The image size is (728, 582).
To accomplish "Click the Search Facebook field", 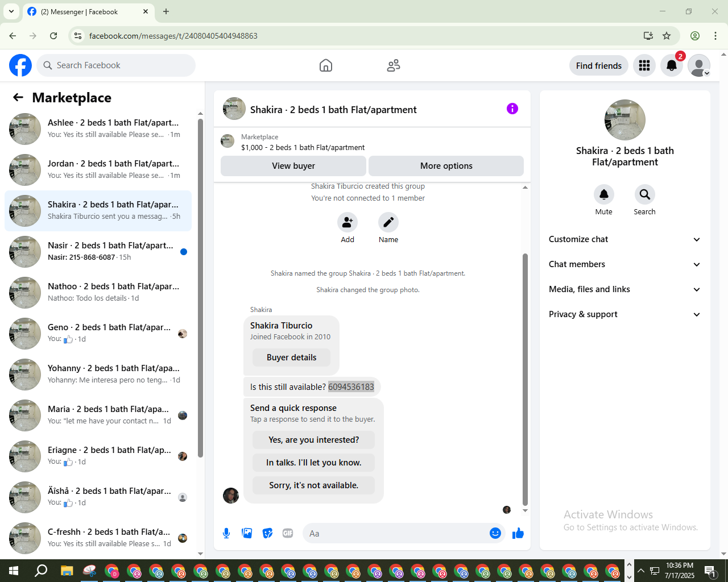I will [x=116, y=65].
